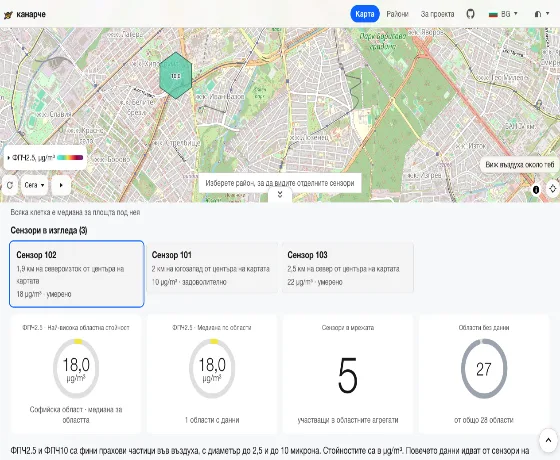Locate me with the crosshair icon
The width and height of the screenshot is (560, 460).
pyautogui.click(x=553, y=189)
